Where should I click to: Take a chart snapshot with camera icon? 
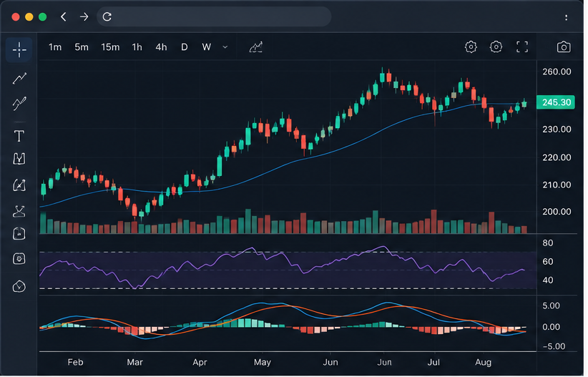click(x=564, y=47)
